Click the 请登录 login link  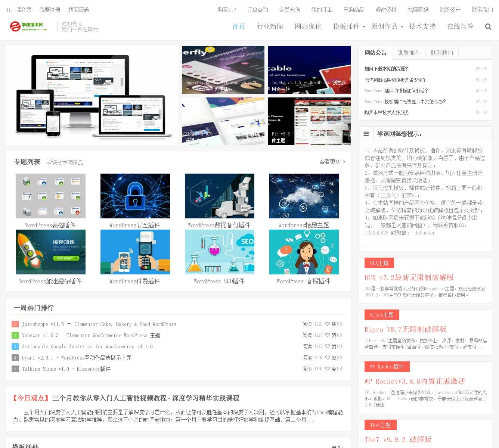point(24,10)
